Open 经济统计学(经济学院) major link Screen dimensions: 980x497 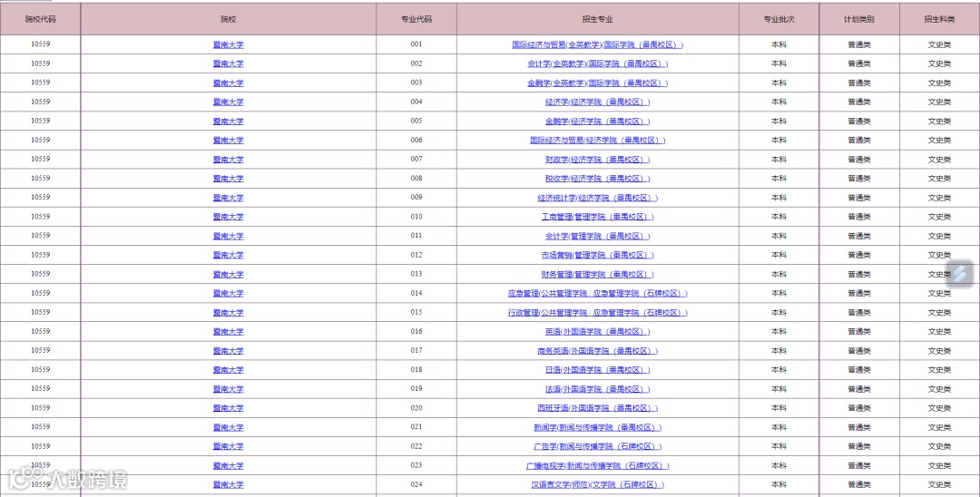click(597, 198)
